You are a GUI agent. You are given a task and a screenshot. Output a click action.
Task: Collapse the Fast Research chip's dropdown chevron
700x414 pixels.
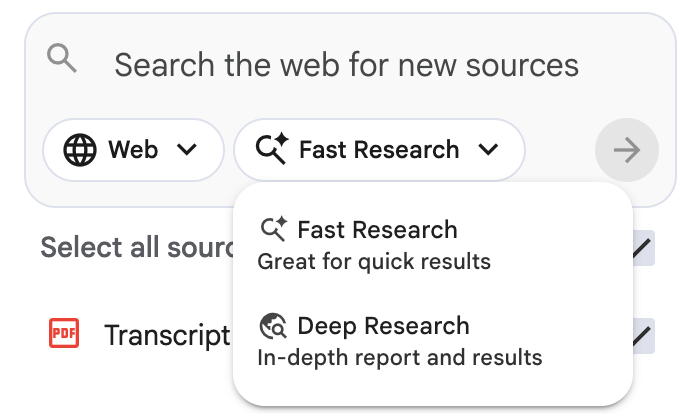[x=488, y=150]
